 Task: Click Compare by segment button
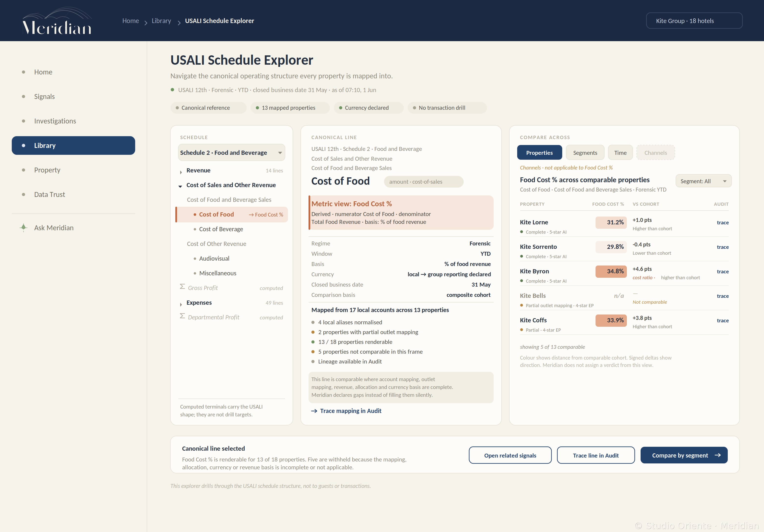(684, 455)
